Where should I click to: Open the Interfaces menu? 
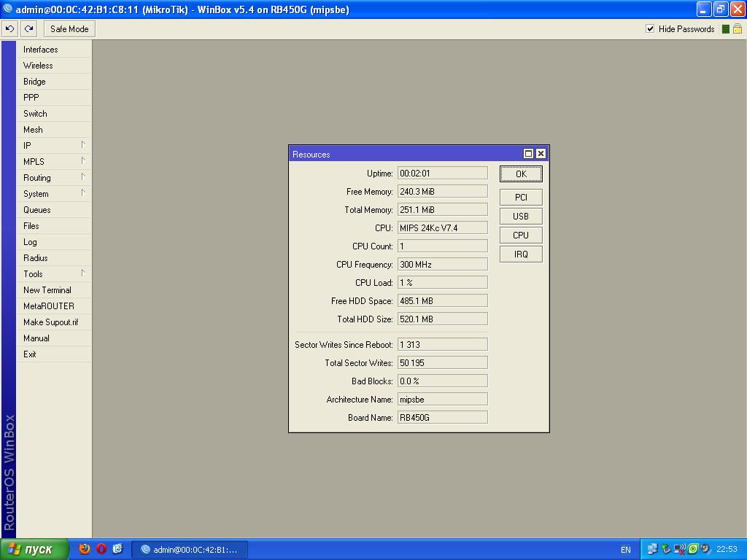[53, 50]
